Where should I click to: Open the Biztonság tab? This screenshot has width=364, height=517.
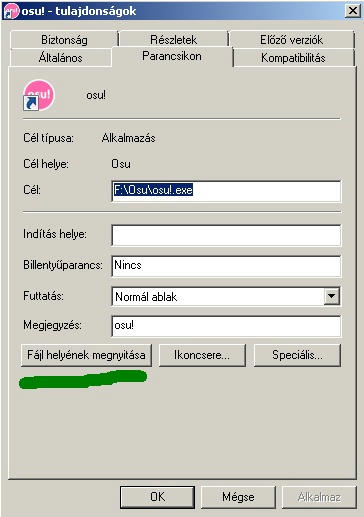coord(64,40)
